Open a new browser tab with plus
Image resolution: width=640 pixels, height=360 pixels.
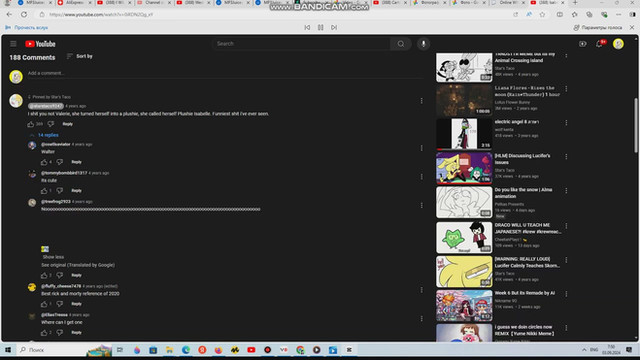[575, 3]
